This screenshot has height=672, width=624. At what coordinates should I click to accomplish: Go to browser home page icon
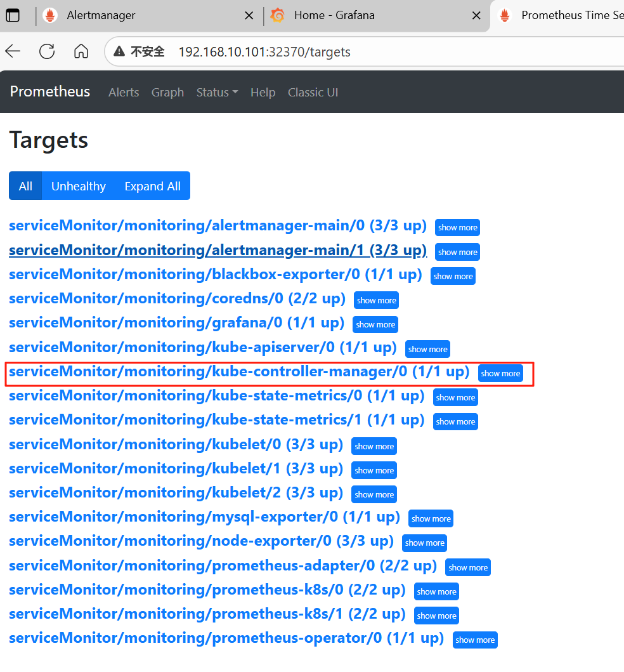click(81, 51)
